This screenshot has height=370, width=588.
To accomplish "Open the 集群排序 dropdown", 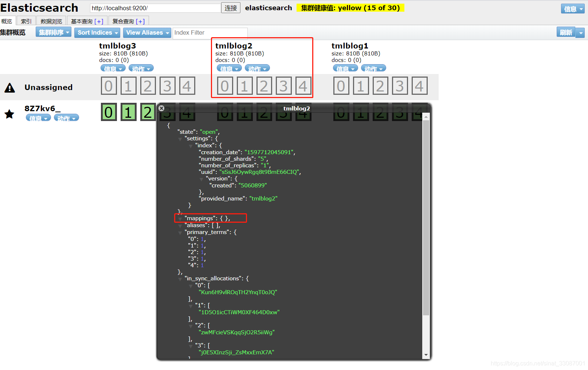I will click(x=54, y=32).
